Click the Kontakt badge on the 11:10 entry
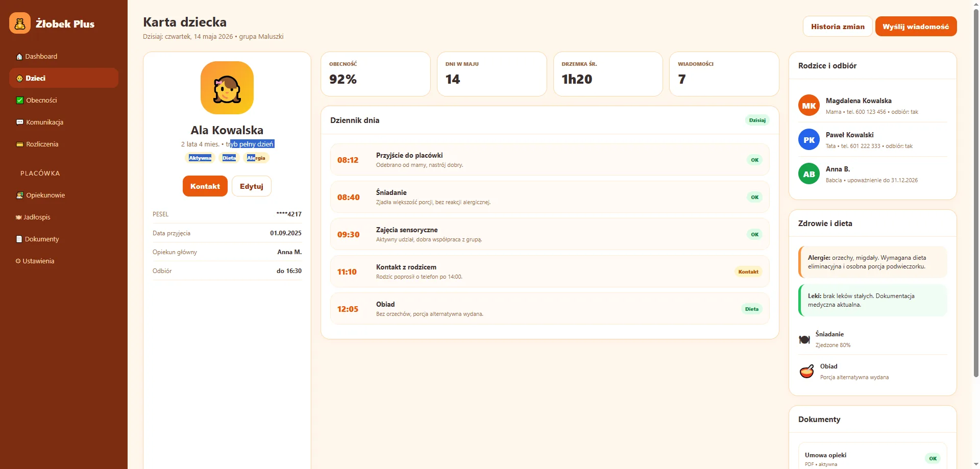980x469 pixels. coord(748,272)
